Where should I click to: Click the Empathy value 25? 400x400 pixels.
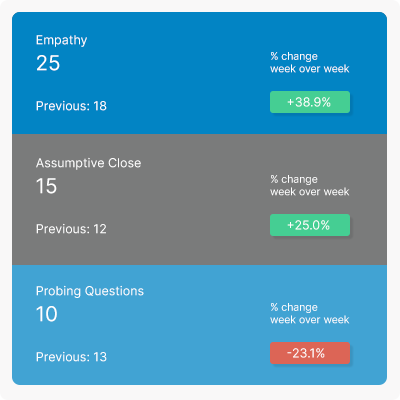click(48, 63)
